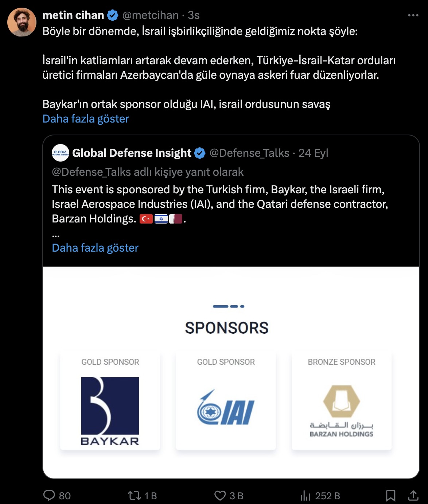Click the 24 Eyl date timestamp
This screenshot has width=428, height=504.
click(x=313, y=153)
